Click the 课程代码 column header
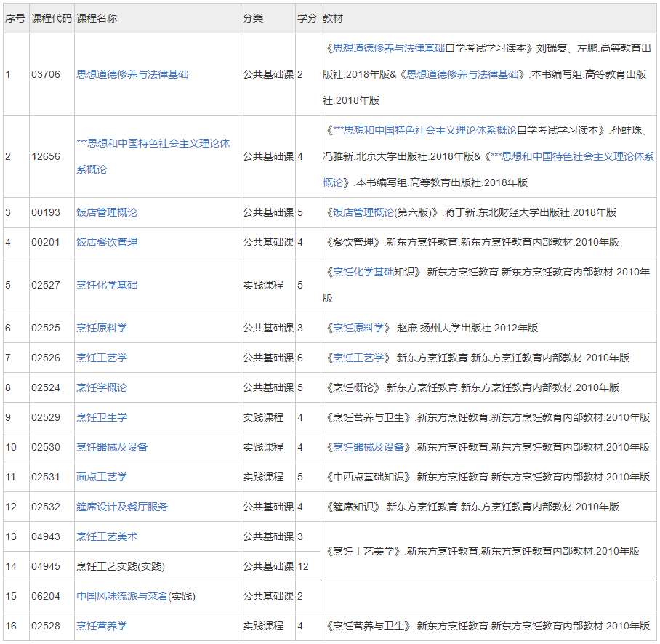The image size is (660, 644). tap(52, 18)
